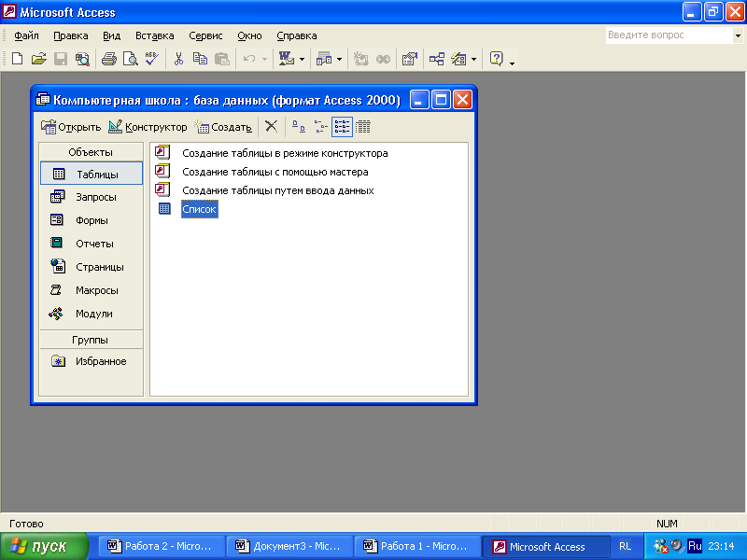Switch to List view
Viewport: 747px width, 560px height.
click(x=342, y=127)
